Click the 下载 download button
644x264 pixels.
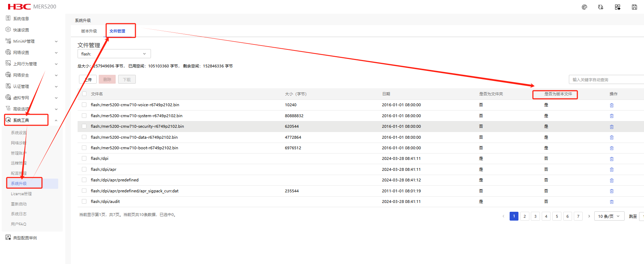pyautogui.click(x=127, y=79)
